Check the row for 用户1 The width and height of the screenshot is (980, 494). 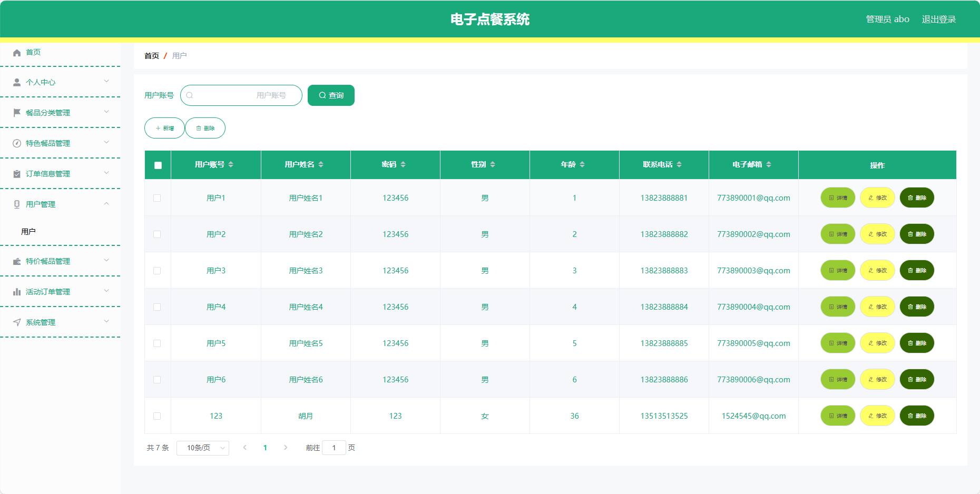click(x=157, y=198)
